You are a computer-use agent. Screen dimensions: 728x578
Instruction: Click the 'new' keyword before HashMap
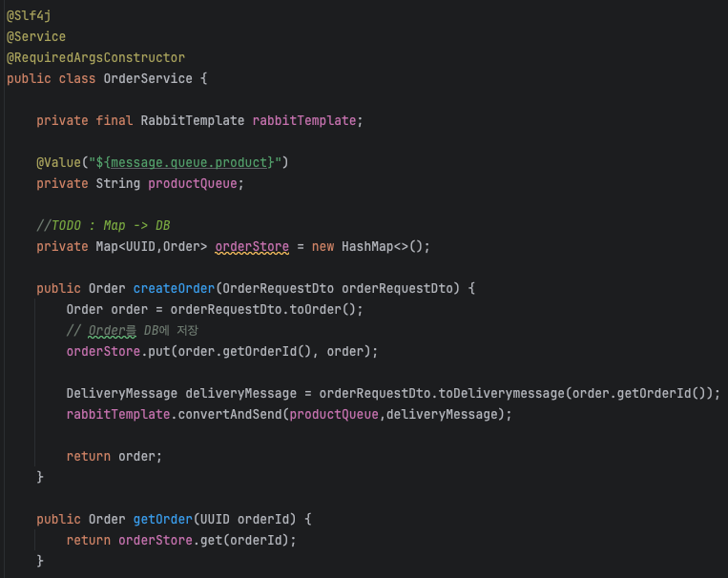click(x=322, y=246)
